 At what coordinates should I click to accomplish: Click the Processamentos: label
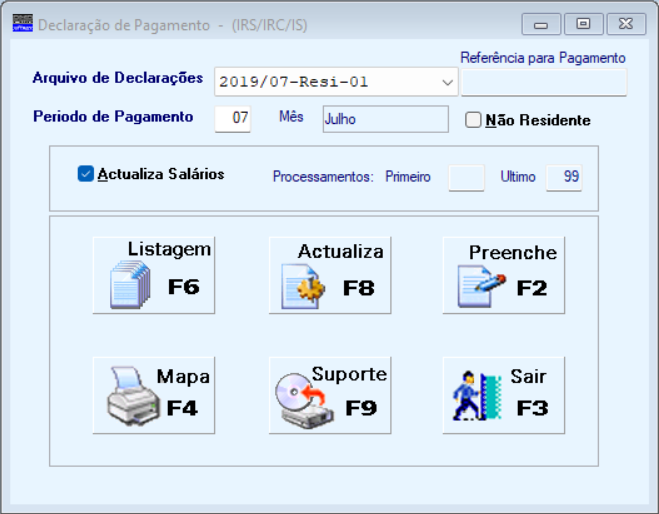click(x=323, y=177)
